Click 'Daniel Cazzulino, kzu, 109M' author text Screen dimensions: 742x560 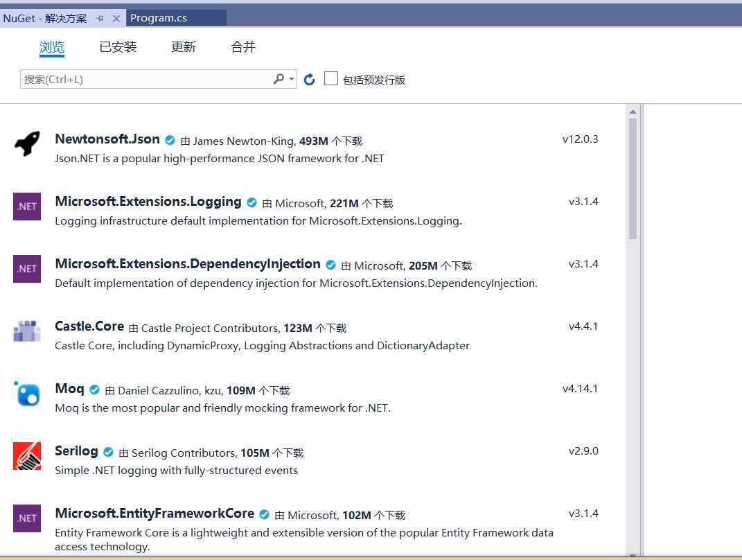(x=186, y=390)
